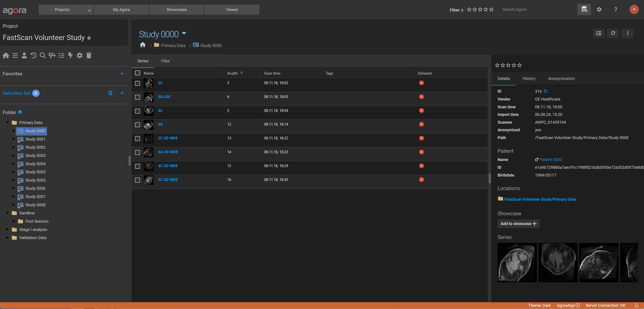Expand Study 0004 tree node
644x309 pixels.
14,164
